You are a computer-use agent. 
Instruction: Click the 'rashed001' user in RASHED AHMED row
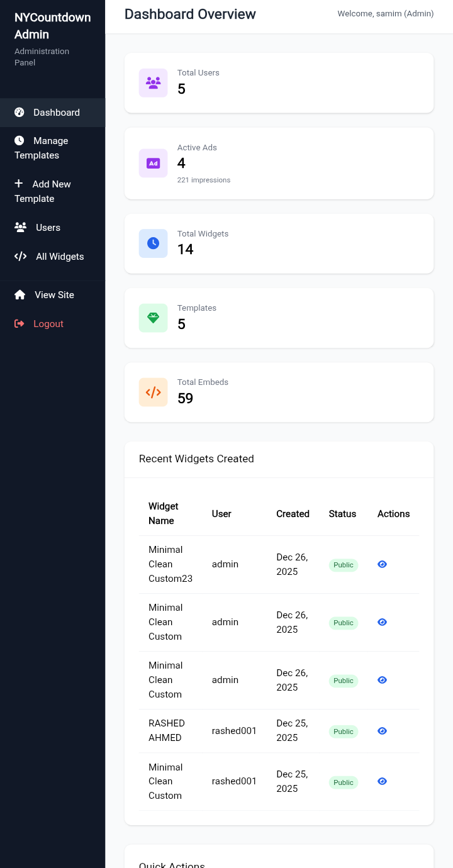pyautogui.click(x=234, y=731)
